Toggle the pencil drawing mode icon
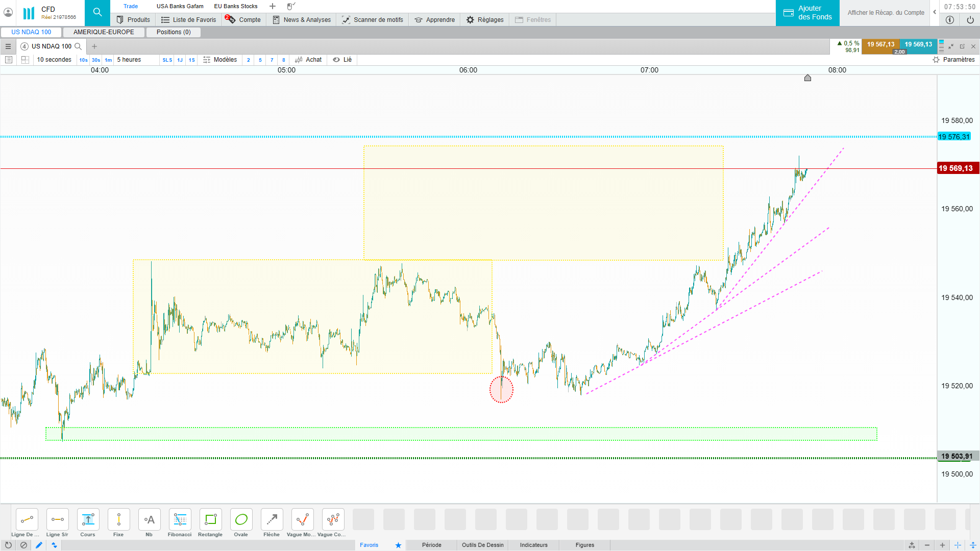This screenshot has height=551, width=980. click(39, 545)
